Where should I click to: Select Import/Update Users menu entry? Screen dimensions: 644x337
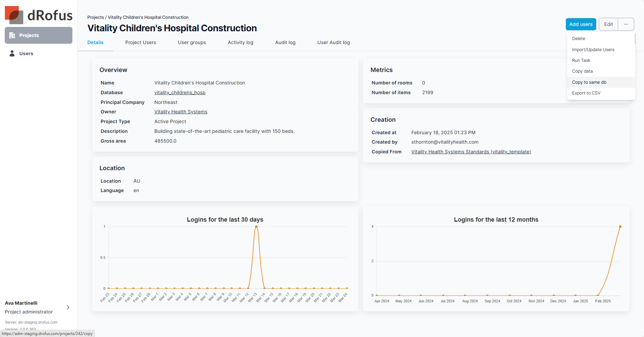[x=593, y=50]
